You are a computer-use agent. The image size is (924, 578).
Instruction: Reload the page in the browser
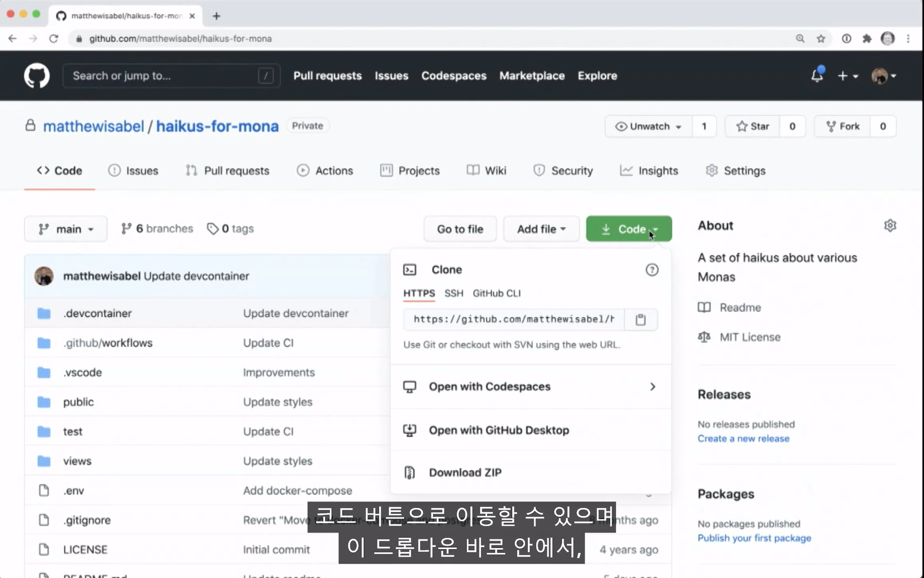pyautogui.click(x=53, y=39)
